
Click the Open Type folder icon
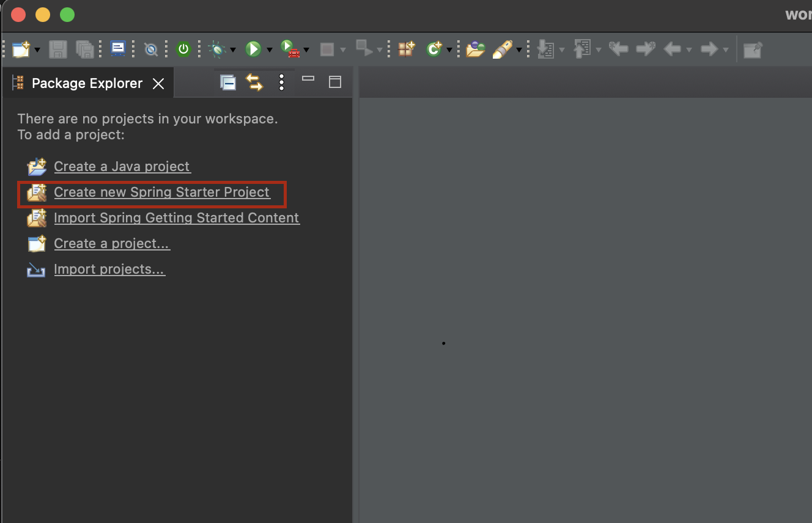pyautogui.click(x=475, y=49)
